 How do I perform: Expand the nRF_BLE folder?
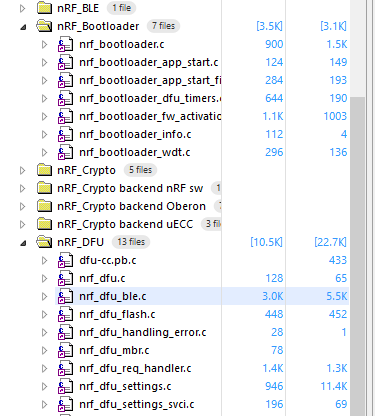tap(22, 8)
